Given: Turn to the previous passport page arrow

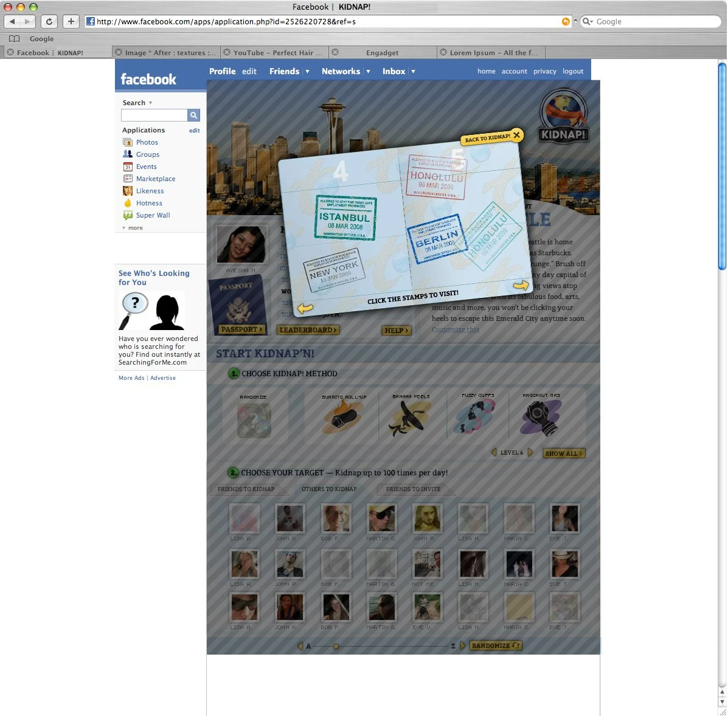Looking at the screenshot, I should pyautogui.click(x=305, y=308).
